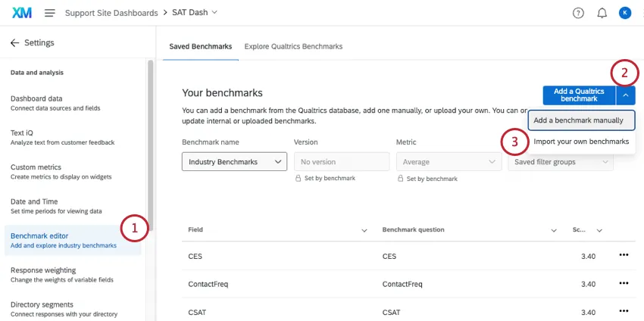The width and height of the screenshot is (644, 321).
Task: Open the hamburger navigation menu
Action: point(50,13)
